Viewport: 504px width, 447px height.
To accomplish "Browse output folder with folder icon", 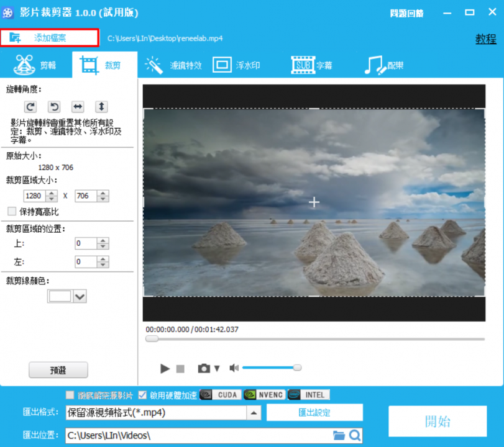I will (x=339, y=435).
